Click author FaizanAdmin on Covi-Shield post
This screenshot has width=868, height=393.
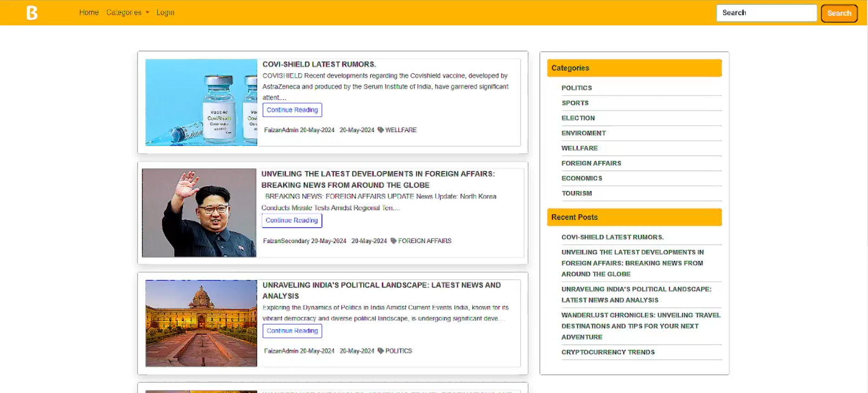pos(281,130)
